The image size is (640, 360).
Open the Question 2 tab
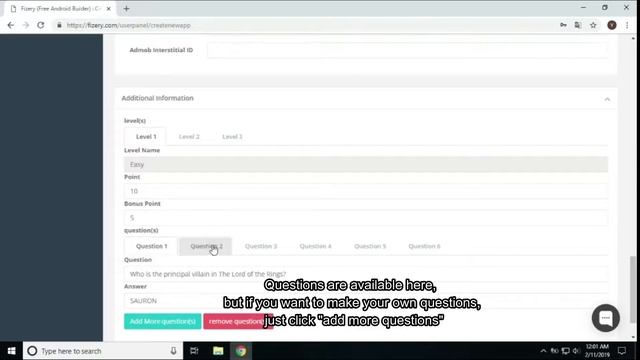[x=206, y=246]
